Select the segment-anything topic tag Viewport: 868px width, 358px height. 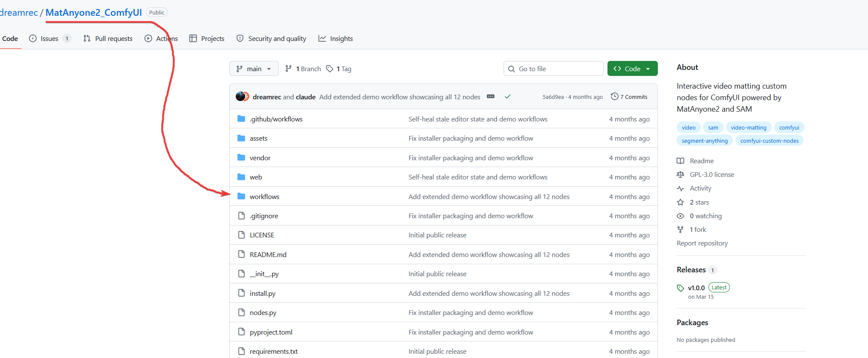(x=705, y=141)
